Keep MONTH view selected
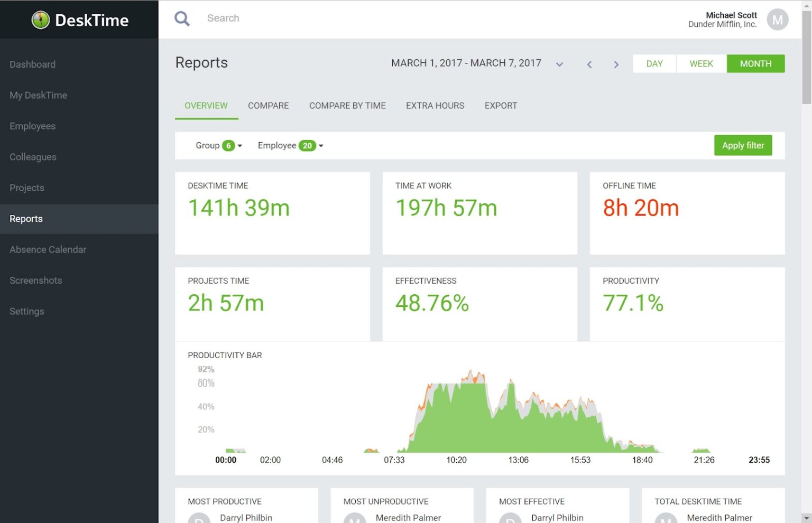Viewport: 812px width, 523px height. point(755,63)
